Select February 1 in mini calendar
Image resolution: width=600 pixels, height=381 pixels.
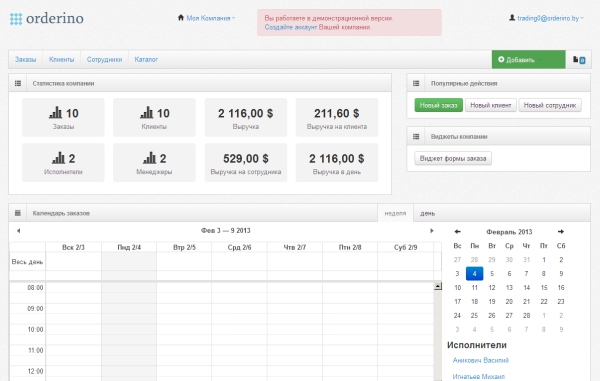(x=544, y=260)
